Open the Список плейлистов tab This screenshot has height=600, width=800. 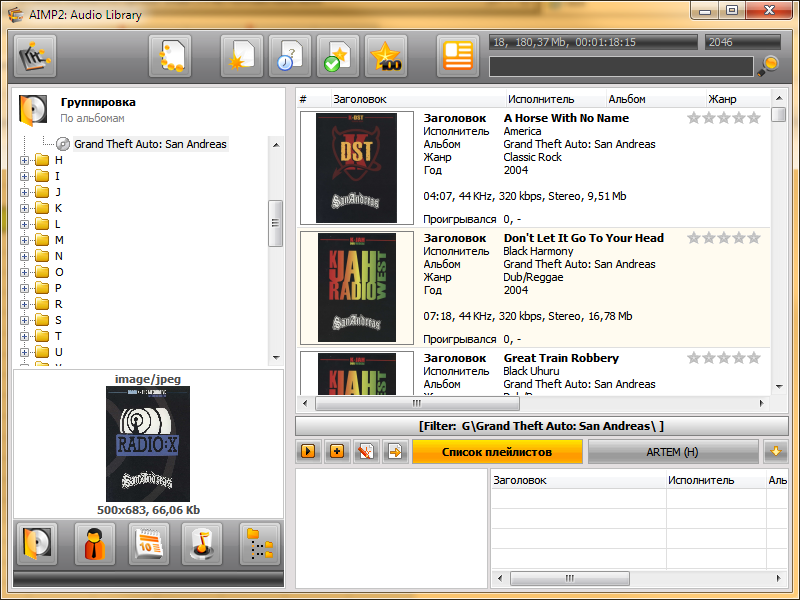[x=497, y=452]
